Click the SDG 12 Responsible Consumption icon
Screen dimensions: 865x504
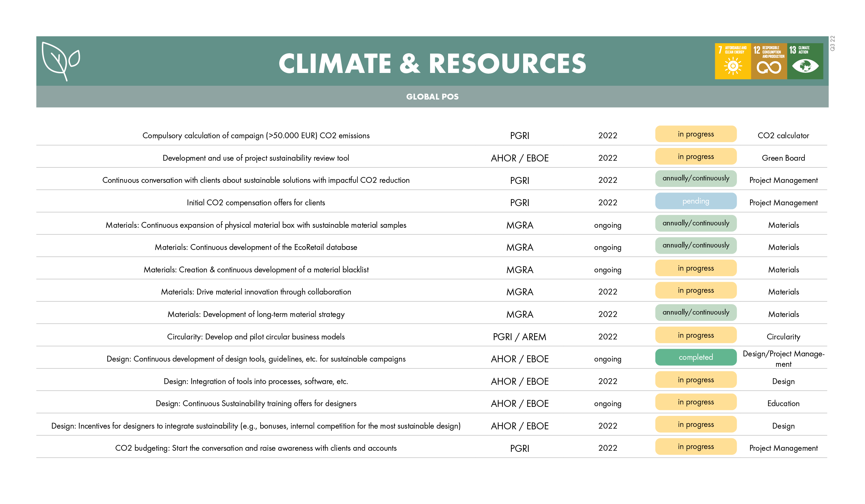click(x=769, y=61)
